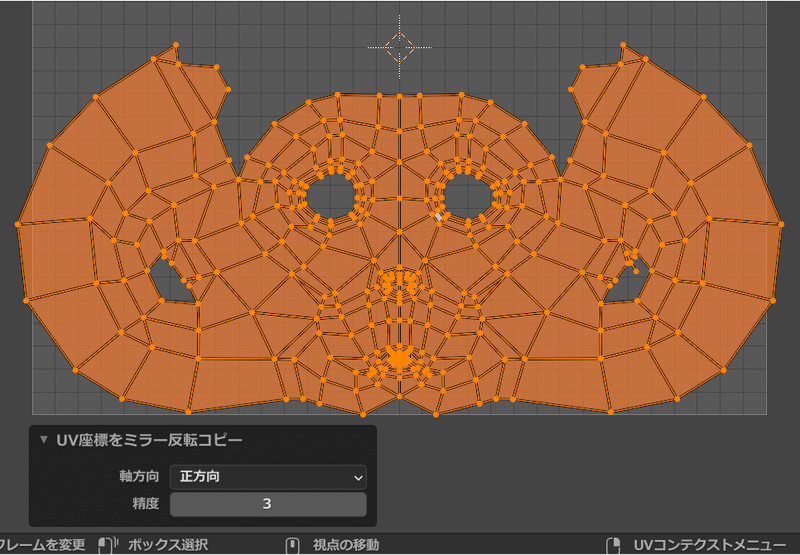Click the ボックス選択 status bar text

168,545
